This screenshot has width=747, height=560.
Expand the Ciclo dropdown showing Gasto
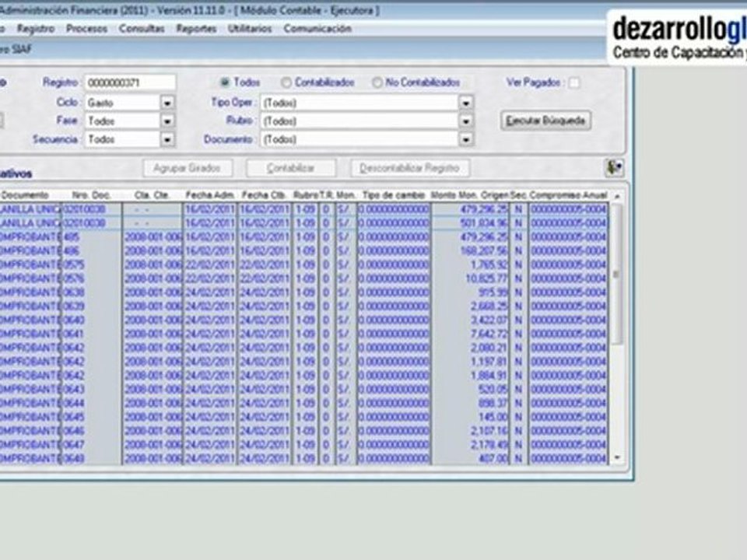click(167, 103)
